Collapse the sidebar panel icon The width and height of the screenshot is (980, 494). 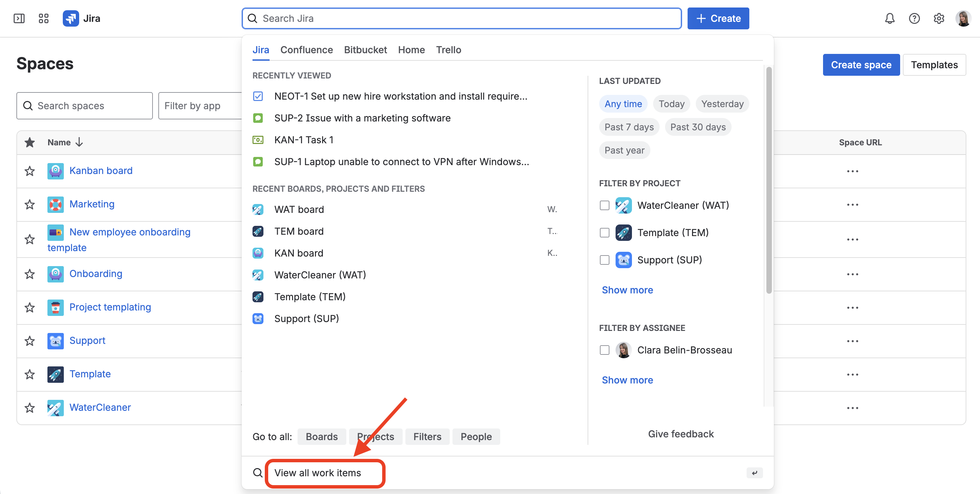tap(19, 18)
